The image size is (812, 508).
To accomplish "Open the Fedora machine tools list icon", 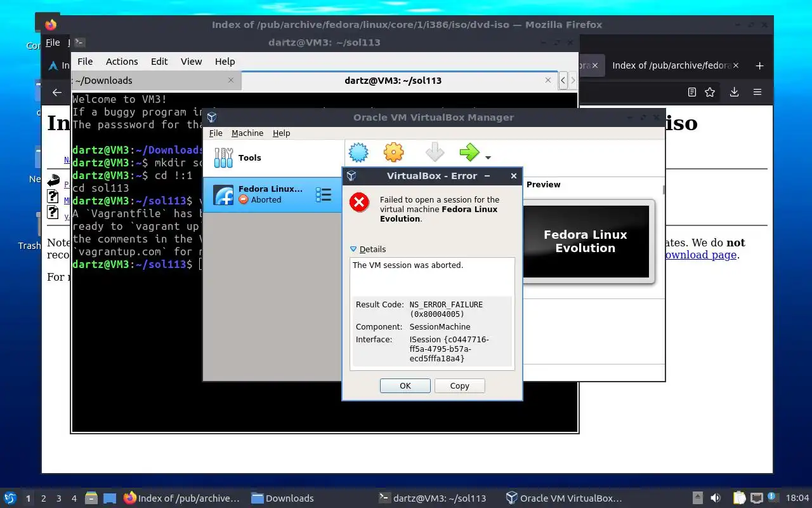I will [324, 194].
